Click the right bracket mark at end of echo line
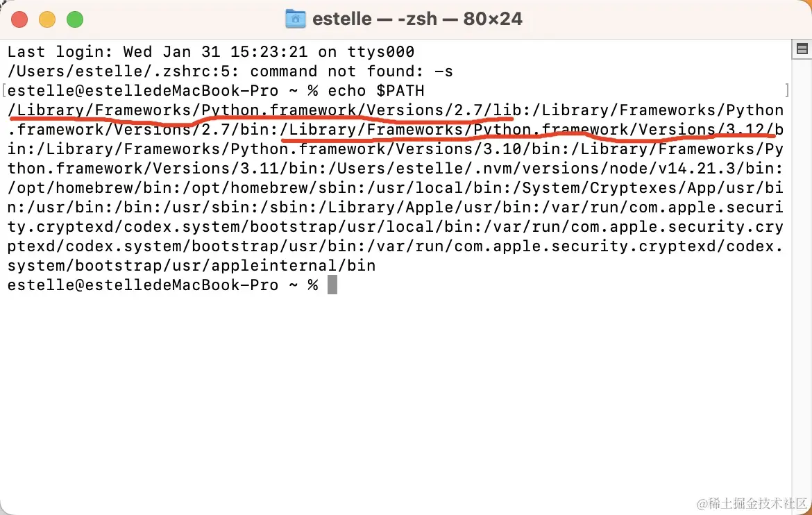This screenshot has width=812, height=515. pyautogui.click(x=786, y=91)
